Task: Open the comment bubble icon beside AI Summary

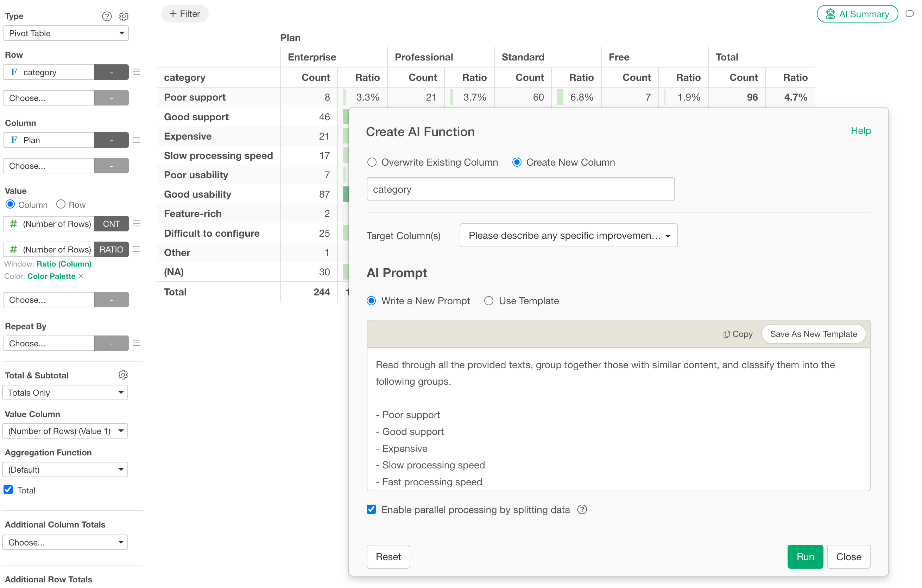Action: coord(910,14)
